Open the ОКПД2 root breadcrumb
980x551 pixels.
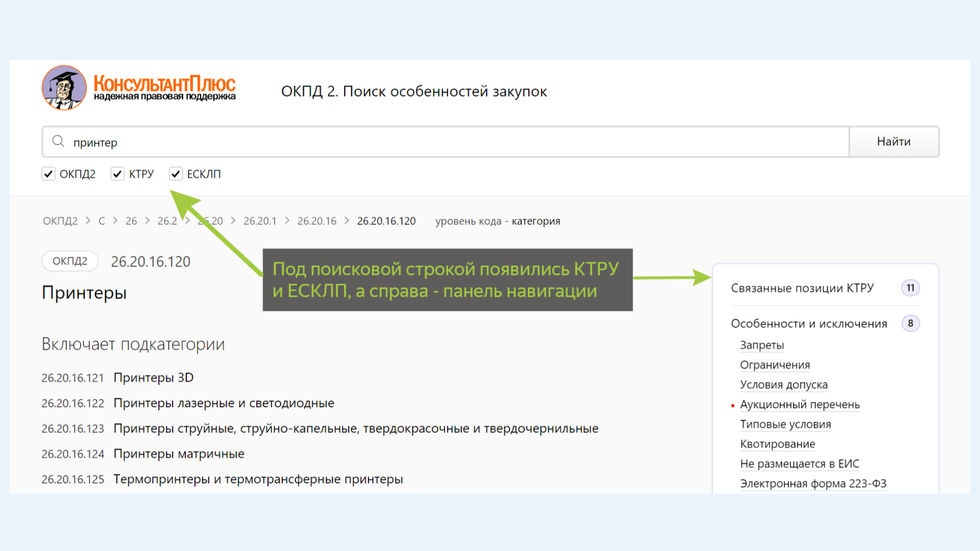[60, 221]
